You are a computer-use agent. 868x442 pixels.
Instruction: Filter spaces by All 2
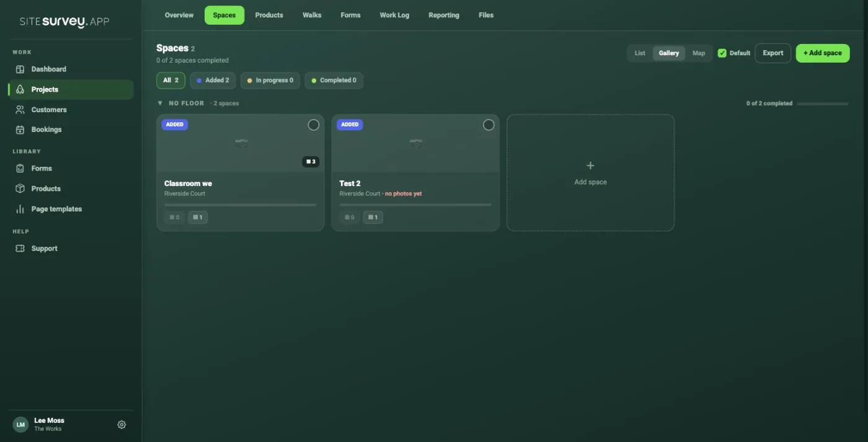pyautogui.click(x=170, y=81)
